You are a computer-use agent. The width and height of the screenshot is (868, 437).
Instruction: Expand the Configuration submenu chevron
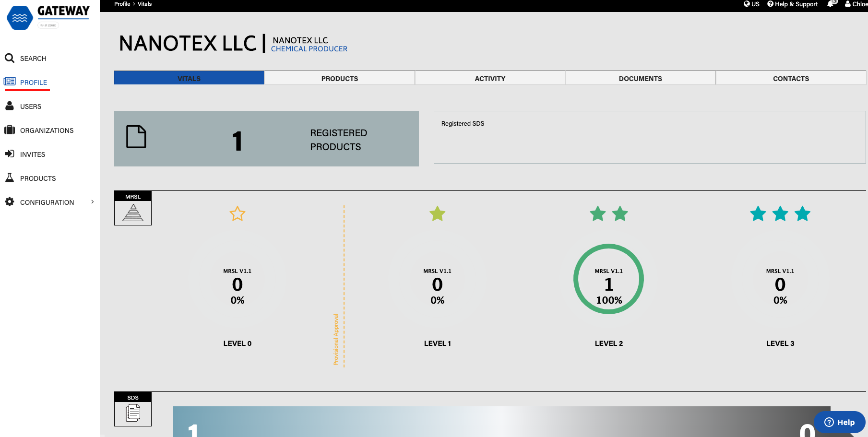tap(93, 202)
